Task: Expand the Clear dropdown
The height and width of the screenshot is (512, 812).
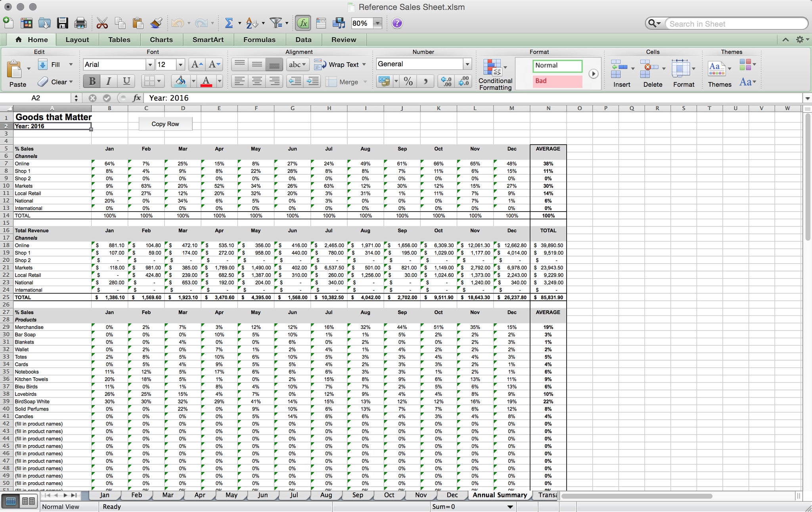Action: point(71,82)
